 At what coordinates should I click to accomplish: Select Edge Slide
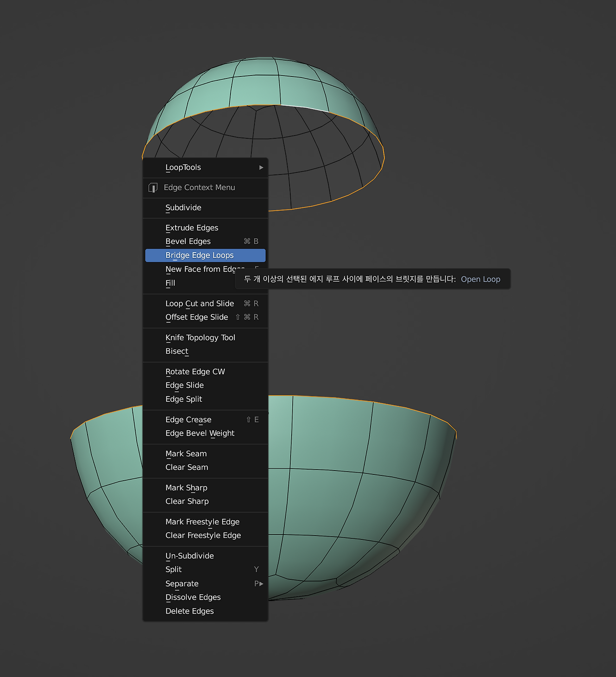pyautogui.click(x=205, y=385)
